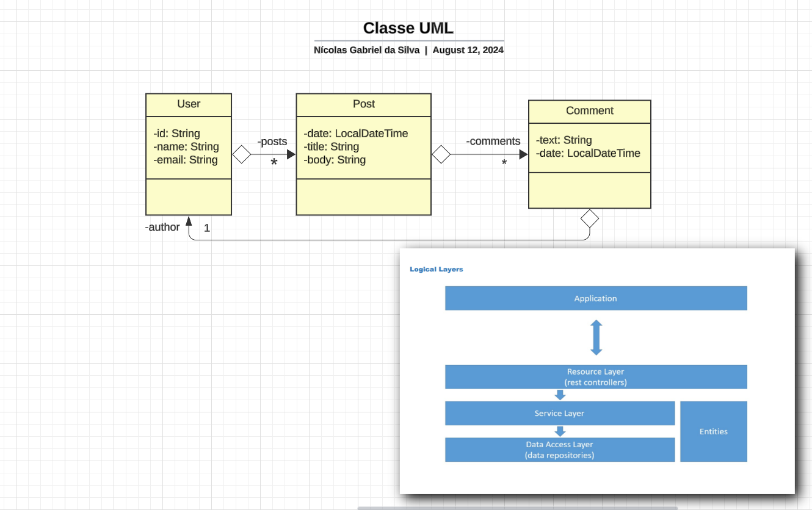812x510 pixels.
Task: Select the Service Layer block
Action: [560, 413]
